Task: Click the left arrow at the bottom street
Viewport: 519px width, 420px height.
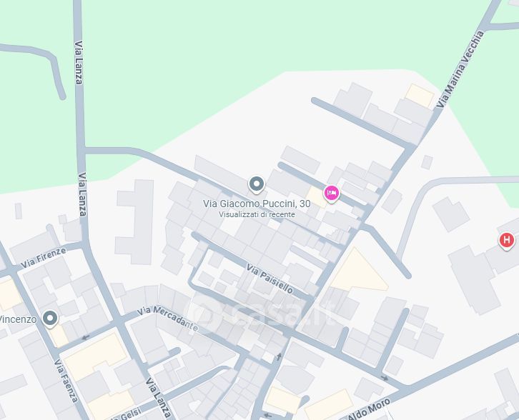Action: [267, 415]
